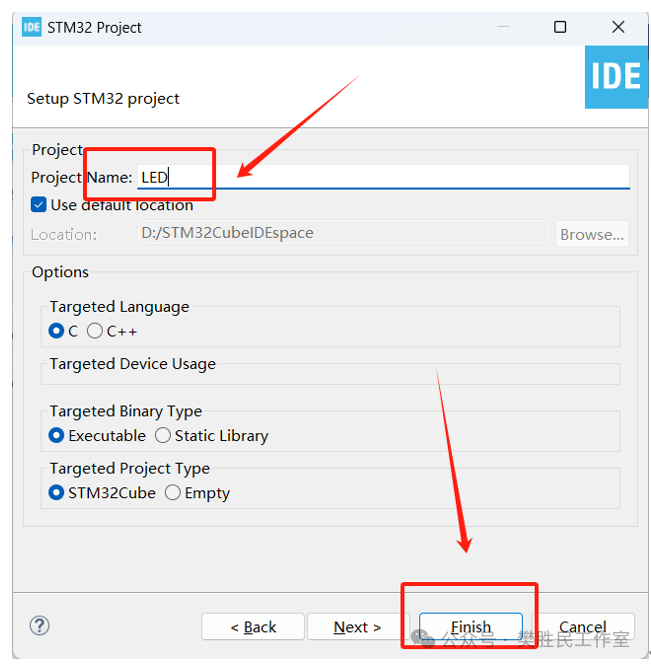Screen dimensions: 651x666
Task: Choose Static Library binary type
Action: (x=163, y=435)
